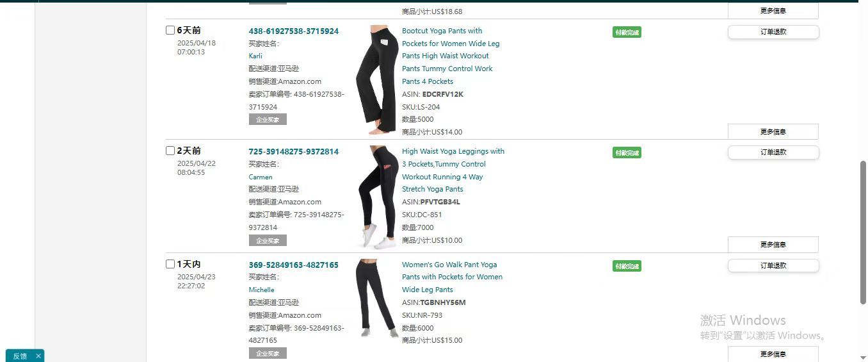Open the 反馈 feedback tab
This screenshot has height=362, width=868.
click(x=20, y=356)
